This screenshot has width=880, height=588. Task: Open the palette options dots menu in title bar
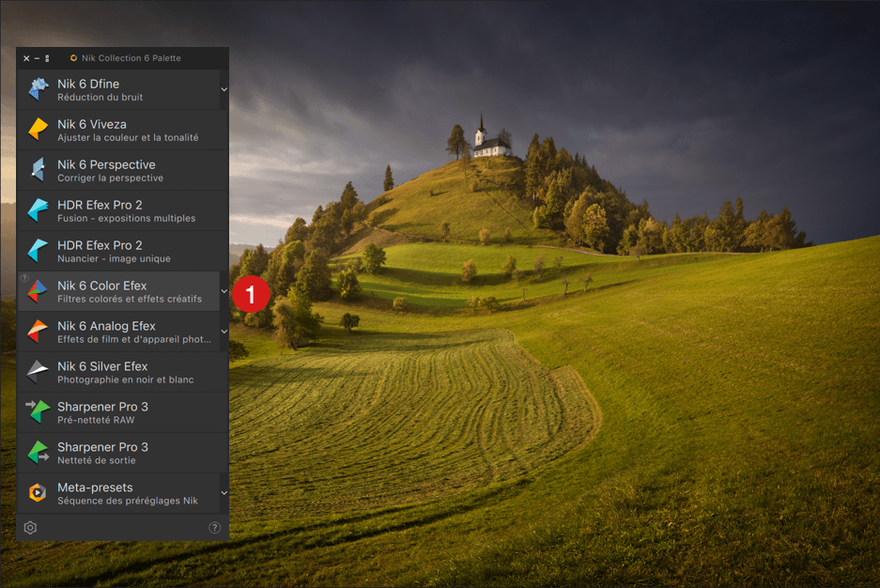pos(47,58)
